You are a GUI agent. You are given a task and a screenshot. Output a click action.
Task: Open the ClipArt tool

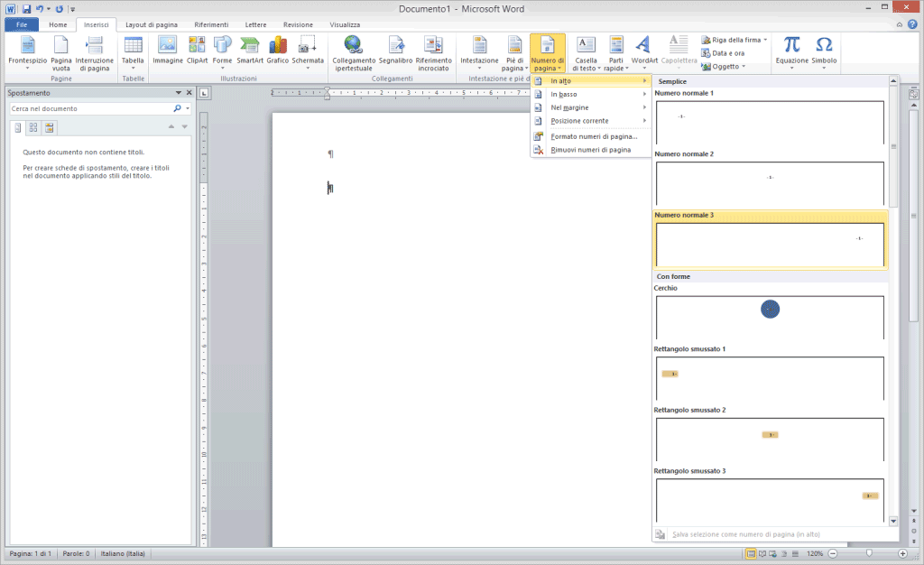point(197,50)
